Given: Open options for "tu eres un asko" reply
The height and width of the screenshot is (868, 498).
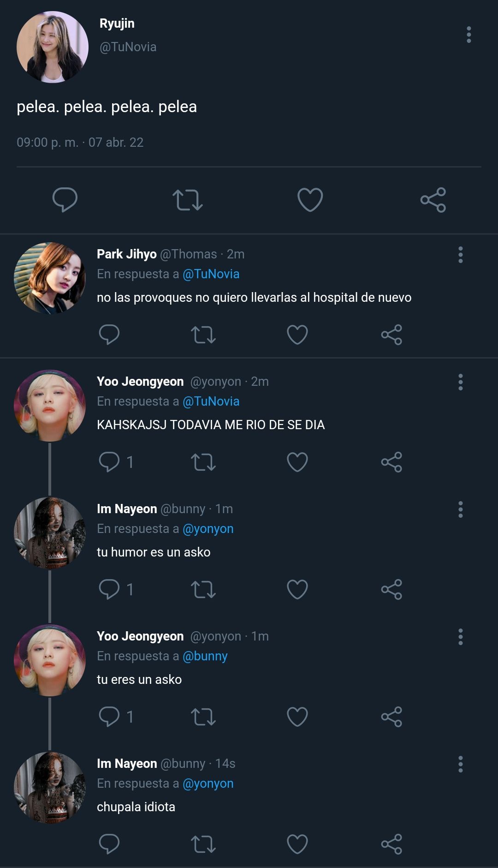Looking at the screenshot, I should coord(460,637).
